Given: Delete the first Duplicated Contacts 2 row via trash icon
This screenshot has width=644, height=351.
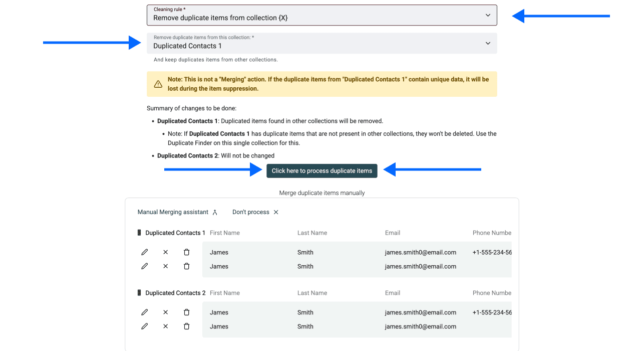Looking at the screenshot, I should pos(186,312).
